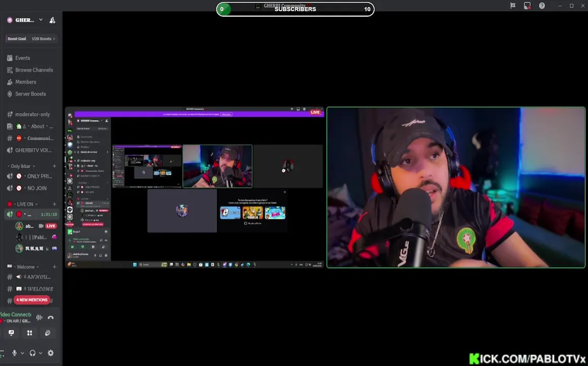Click the red LIVE badge beside ab...
The height and width of the screenshot is (366, 588).
click(x=51, y=226)
